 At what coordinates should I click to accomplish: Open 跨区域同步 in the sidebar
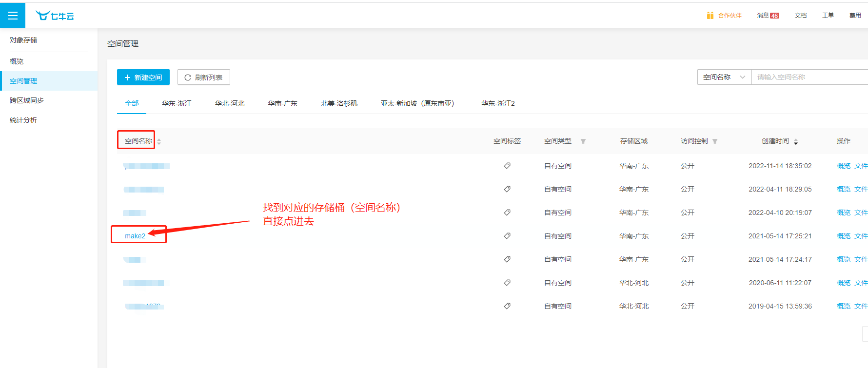click(49, 100)
